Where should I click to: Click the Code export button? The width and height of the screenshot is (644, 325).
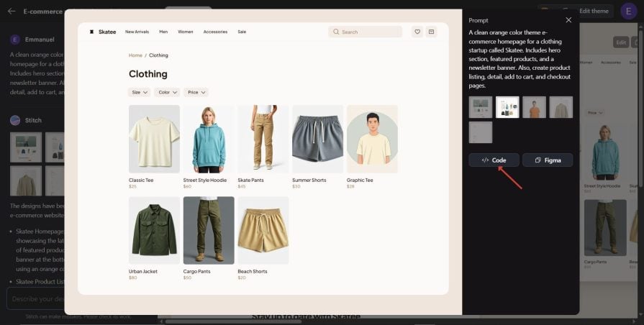494,160
